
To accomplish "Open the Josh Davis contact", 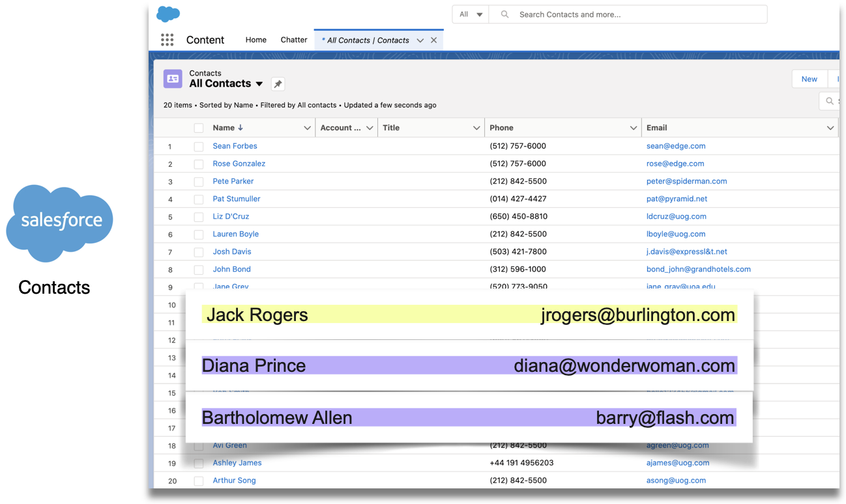I will click(x=231, y=251).
